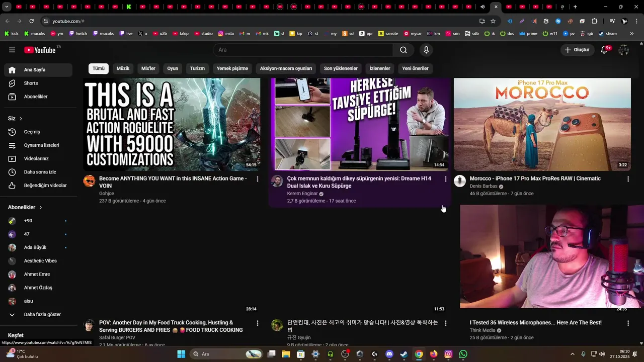The width and height of the screenshot is (644, 362).
Task: Open the twitch bookmark
Action: point(77,34)
